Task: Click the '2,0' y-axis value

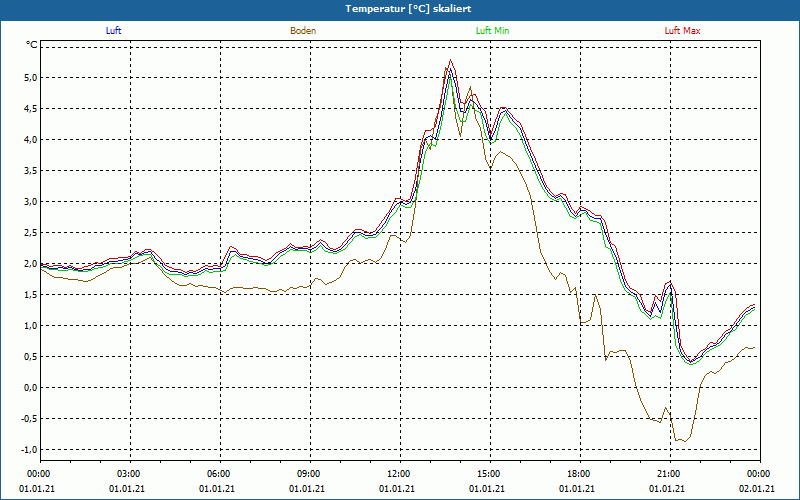Action: [31, 264]
